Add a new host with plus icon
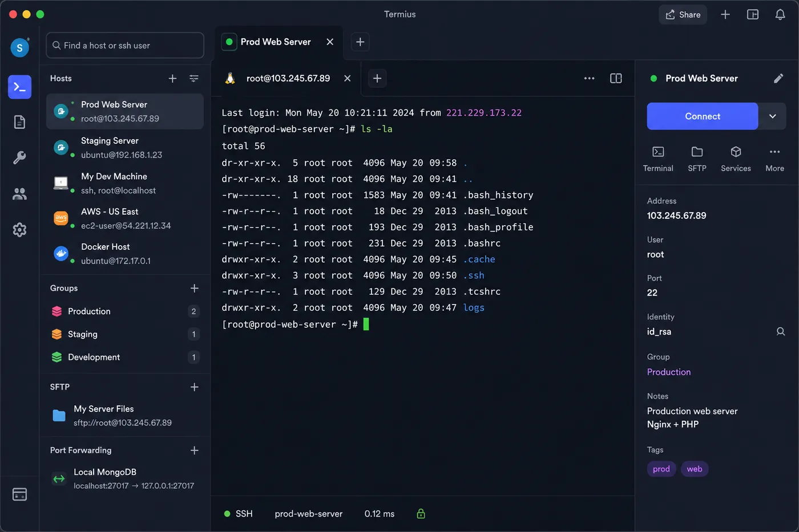Viewport: 799px width, 532px height. [172, 79]
